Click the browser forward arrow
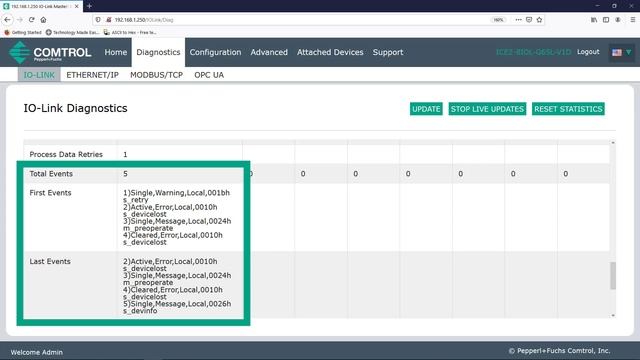This screenshot has width=640, height=360. pyautogui.click(x=20, y=20)
